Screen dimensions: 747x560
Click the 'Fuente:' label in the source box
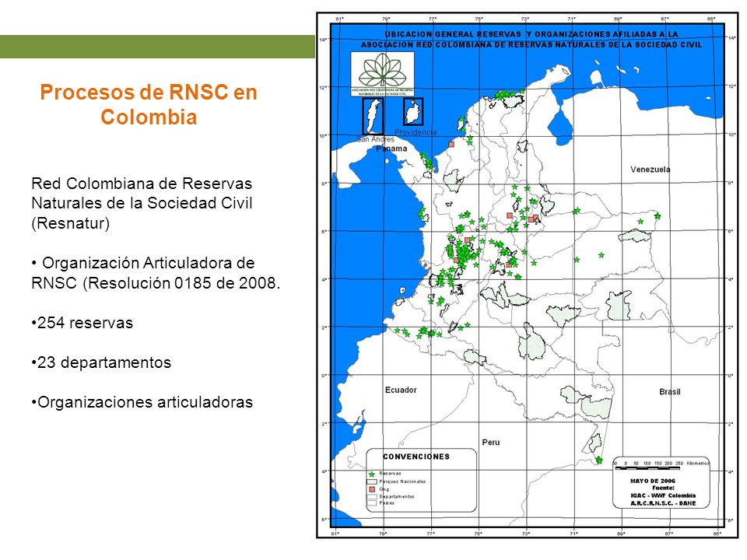663,488
